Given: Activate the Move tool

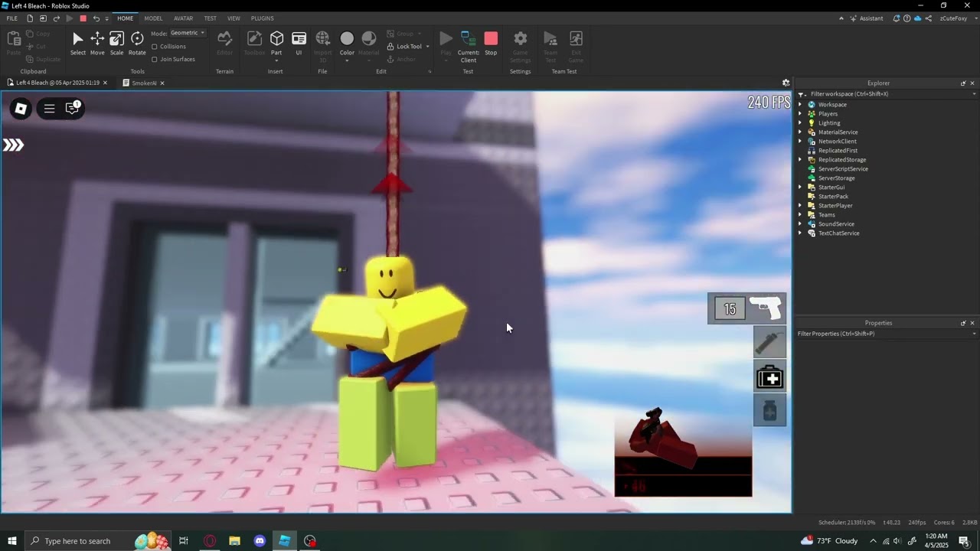Looking at the screenshot, I should (97, 43).
